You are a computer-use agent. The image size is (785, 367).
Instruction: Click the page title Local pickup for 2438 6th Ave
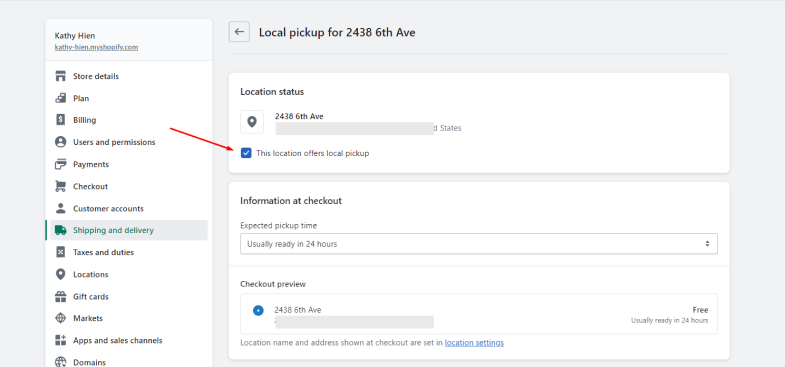click(x=337, y=33)
